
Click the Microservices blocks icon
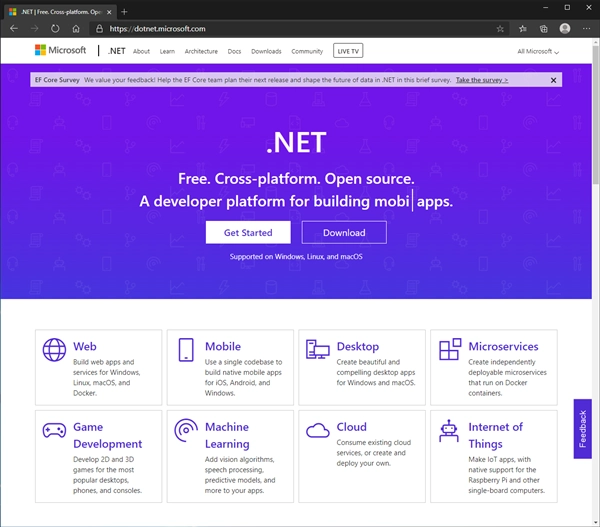tap(450, 349)
